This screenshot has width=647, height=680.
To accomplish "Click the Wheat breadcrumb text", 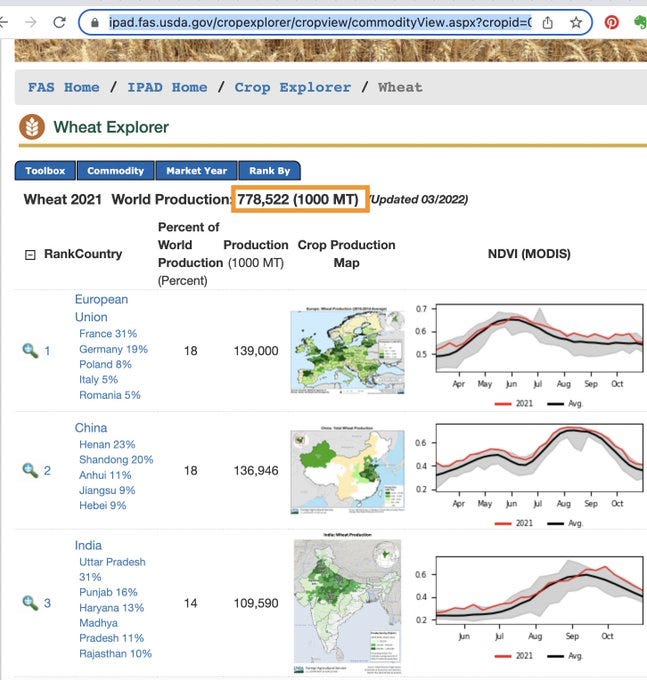I will (x=400, y=87).
